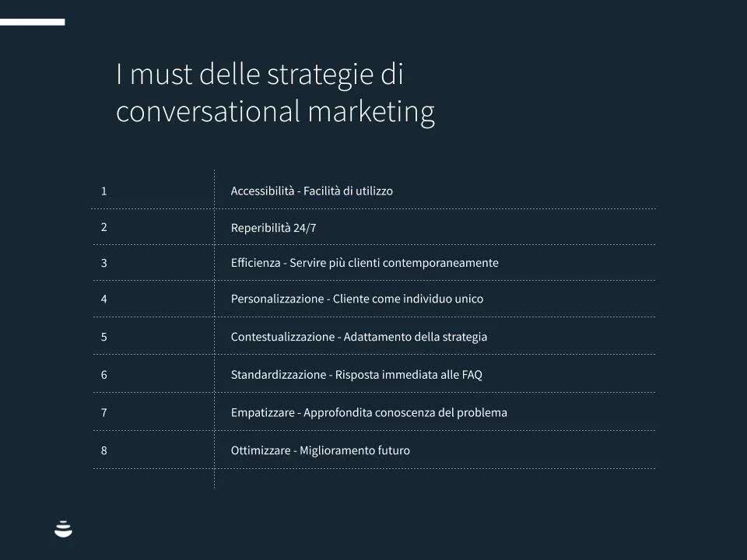Viewport: 747px width, 560px height.
Task: Click row number 6 in the list
Action: 103,374
